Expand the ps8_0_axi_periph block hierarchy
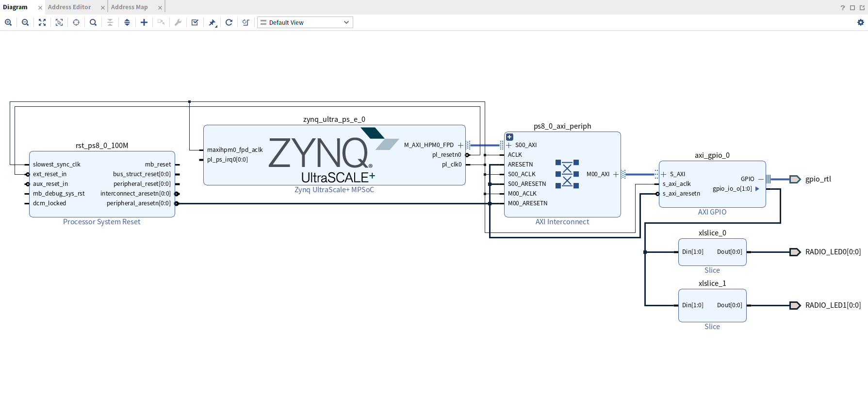The height and width of the screenshot is (398, 868). [x=509, y=137]
